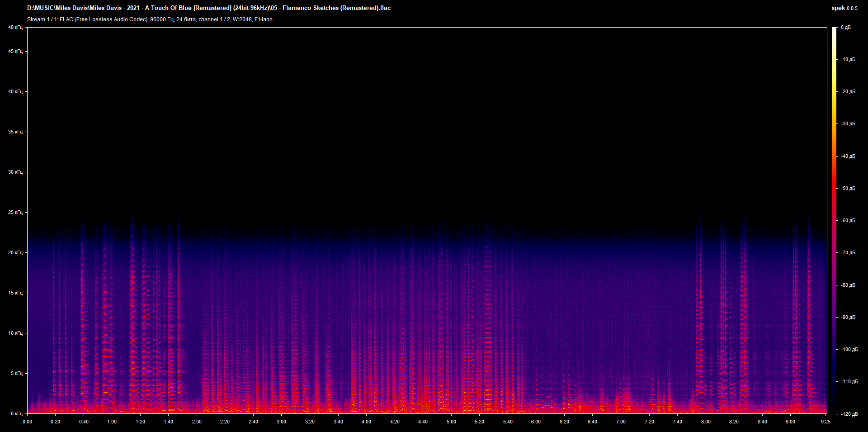Click the -50 дБ level label
Image resolution: width=868 pixels, height=432 pixels.
pyautogui.click(x=848, y=188)
